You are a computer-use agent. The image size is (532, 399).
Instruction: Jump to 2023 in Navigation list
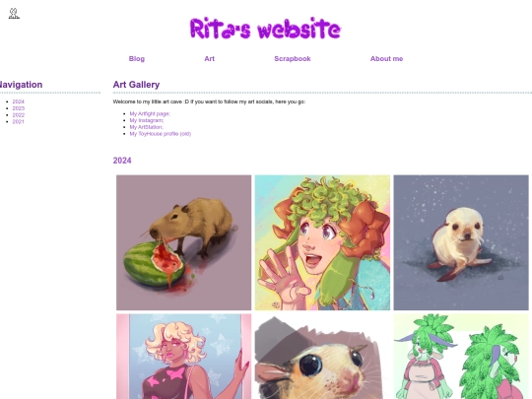pyautogui.click(x=19, y=108)
